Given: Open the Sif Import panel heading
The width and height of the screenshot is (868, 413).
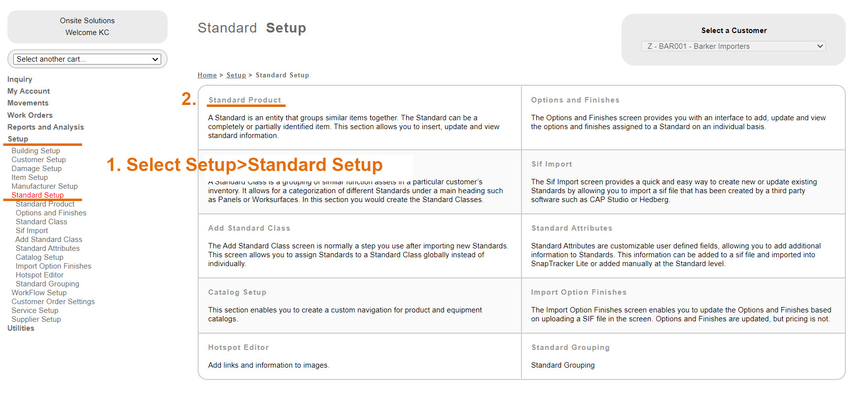Looking at the screenshot, I should pos(552,164).
